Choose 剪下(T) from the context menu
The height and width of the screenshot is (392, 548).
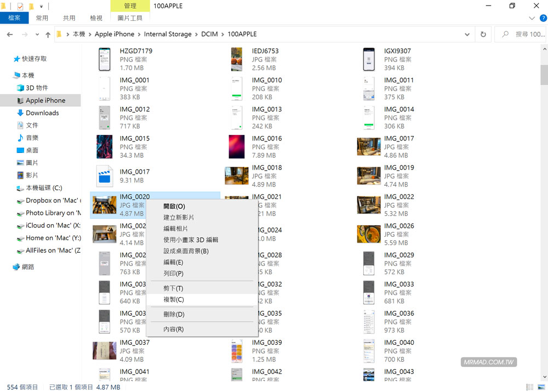click(x=201, y=288)
